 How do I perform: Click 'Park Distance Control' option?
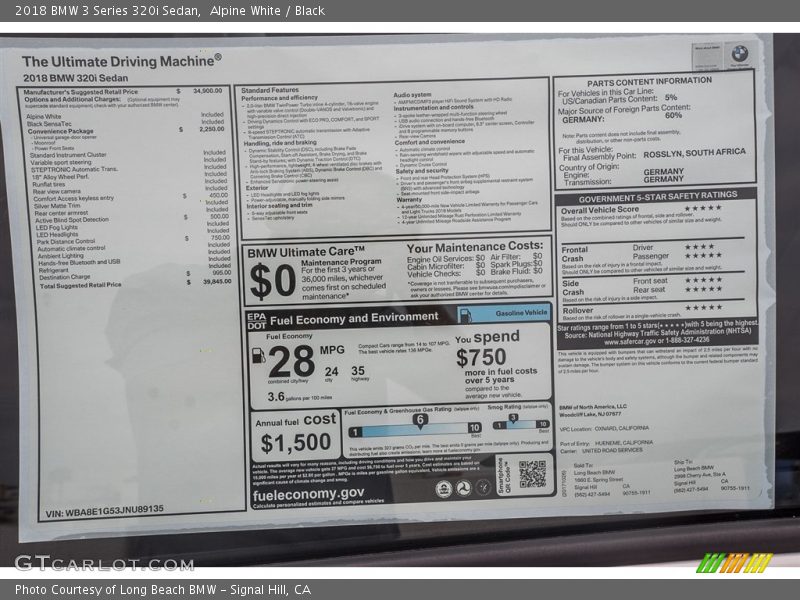click(66, 241)
